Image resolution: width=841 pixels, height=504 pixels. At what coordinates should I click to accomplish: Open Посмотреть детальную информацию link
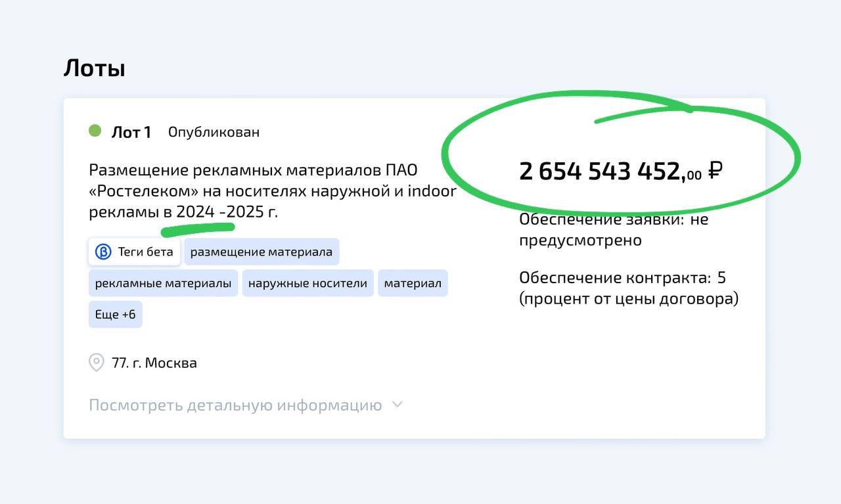click(235, 405)
